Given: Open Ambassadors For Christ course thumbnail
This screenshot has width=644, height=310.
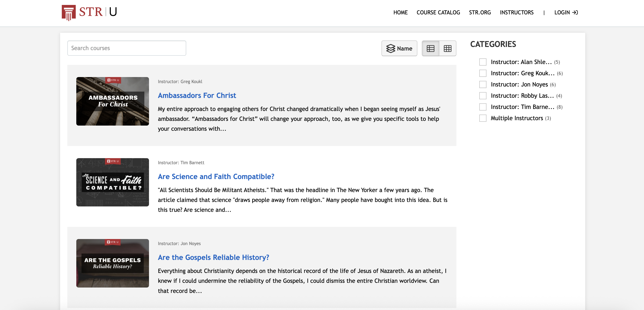Looking at the screenshot, I should (112, 101).
